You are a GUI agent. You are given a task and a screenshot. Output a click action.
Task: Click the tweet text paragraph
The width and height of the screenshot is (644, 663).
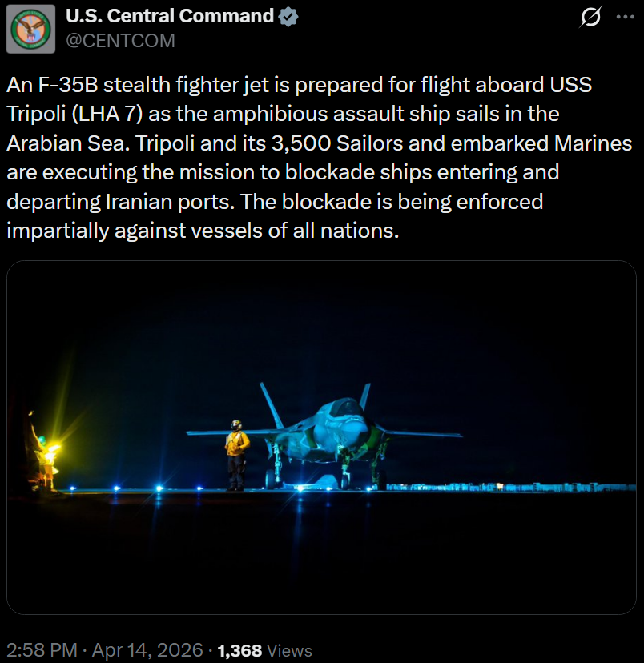pos(320,159)
